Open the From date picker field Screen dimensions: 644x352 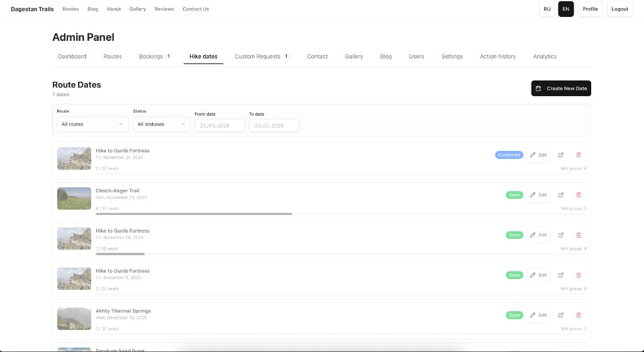tap(219, 126)
